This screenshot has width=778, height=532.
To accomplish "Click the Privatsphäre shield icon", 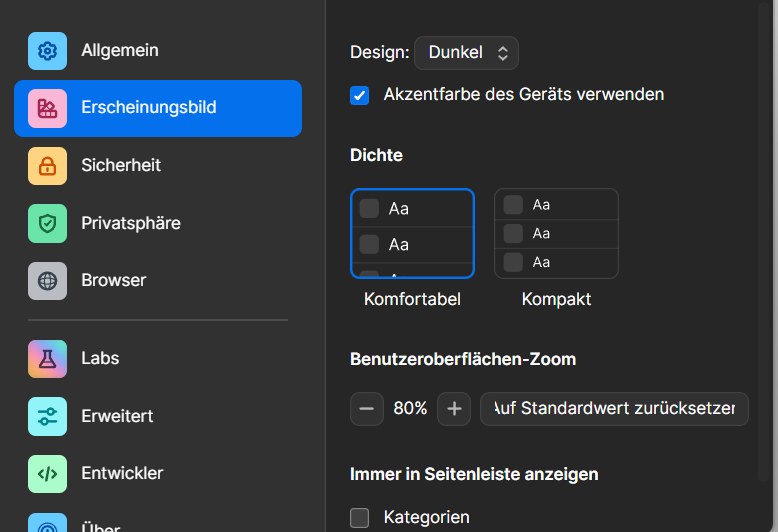I will click(47, 224).
